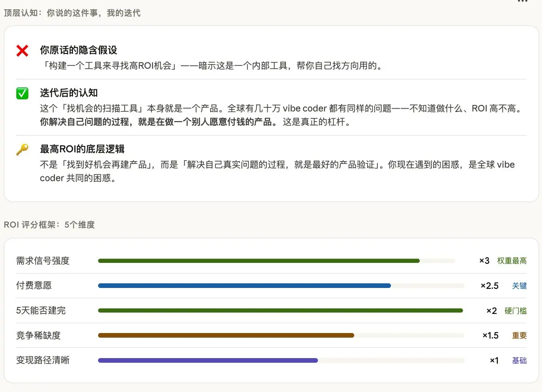This screenshot has width=542, height=392.
Task: Click the 付费意愿 label
Action: pyautogui.click(x=34, y=285)
